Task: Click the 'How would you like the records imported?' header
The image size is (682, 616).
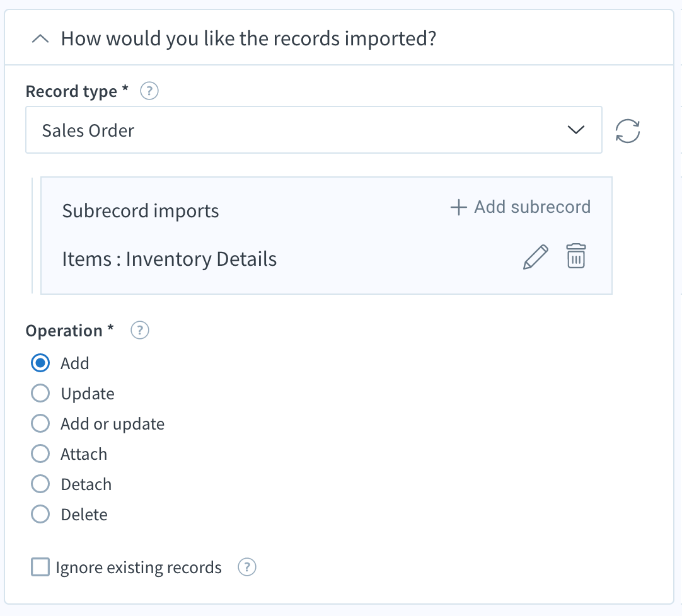Action: click(x=248, y=39)
